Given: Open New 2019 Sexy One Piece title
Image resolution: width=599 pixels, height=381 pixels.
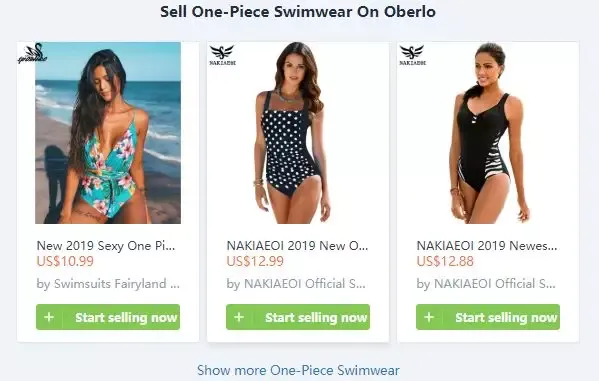Looking at the screenshot, I should coord(106,246).
